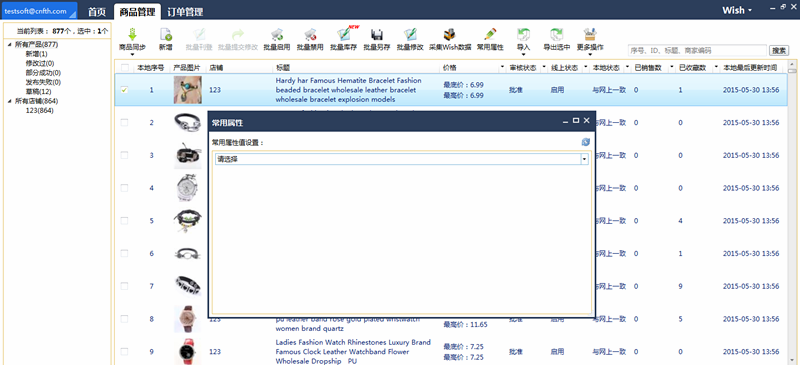Viewport: 800px width, 365px height.
Task: Maximize the 常用属性 dialog
Action: point(576,120)
